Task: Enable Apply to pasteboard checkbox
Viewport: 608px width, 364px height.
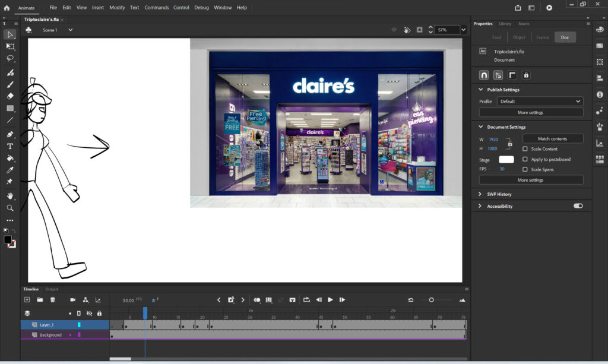Action: 525,159
